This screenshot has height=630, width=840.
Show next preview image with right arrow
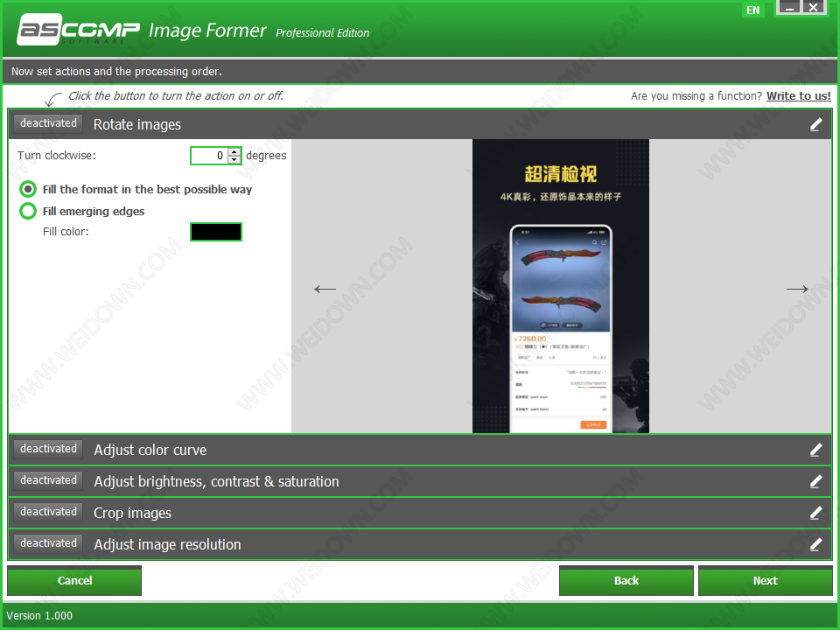[x=797, y=290]
